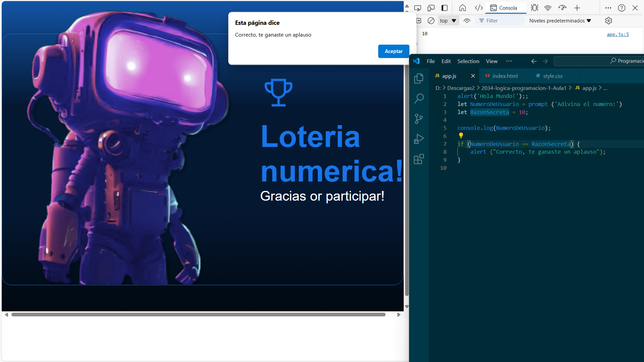
Task: Open the Performance gauge icon tab
Action: (562, 8)
